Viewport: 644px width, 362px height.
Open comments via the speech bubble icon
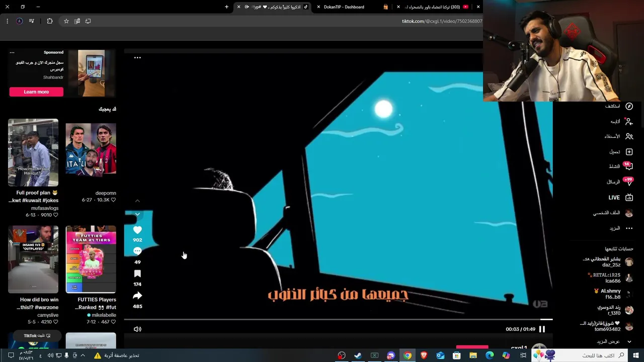[137, 251]
